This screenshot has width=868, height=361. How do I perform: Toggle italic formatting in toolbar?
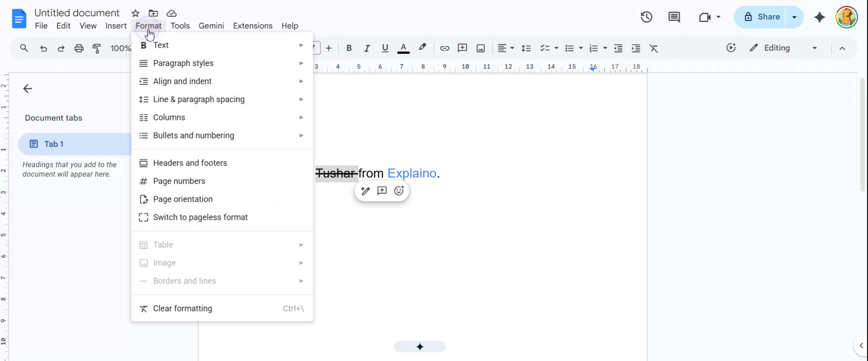click(367, 48)
